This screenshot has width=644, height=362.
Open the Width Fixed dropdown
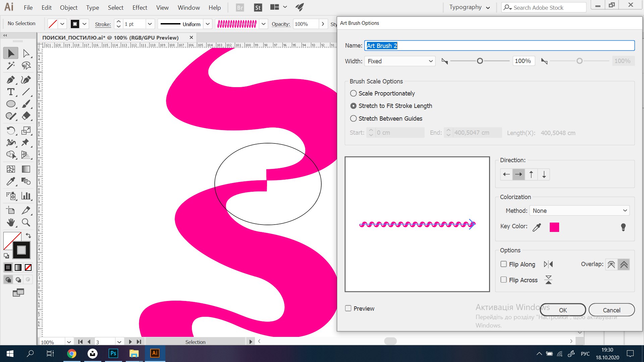pyautogui.click(x=400, y=61)
